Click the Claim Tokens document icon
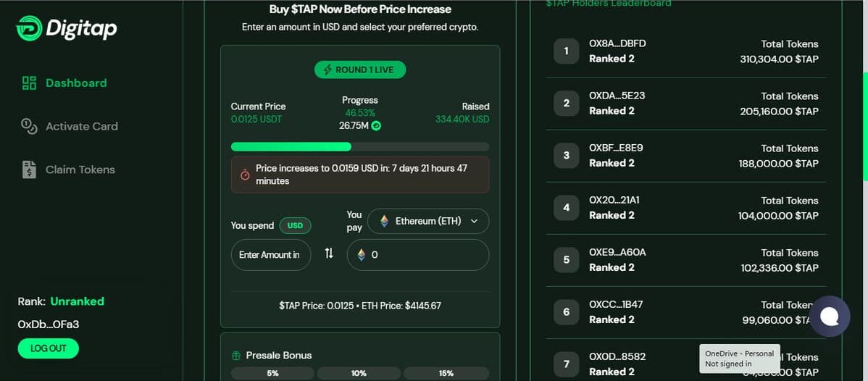Image resolution: width=868 pixels, height=381 pixels. 29,169
